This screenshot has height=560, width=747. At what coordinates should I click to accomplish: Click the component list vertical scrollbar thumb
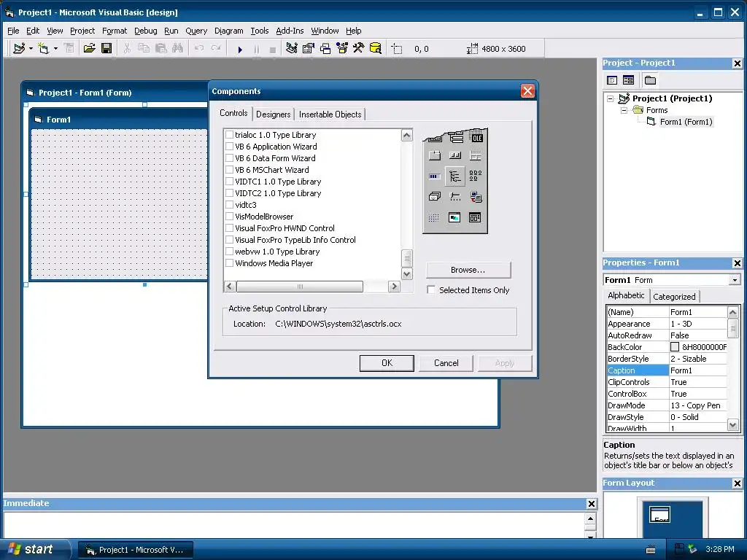407,259
